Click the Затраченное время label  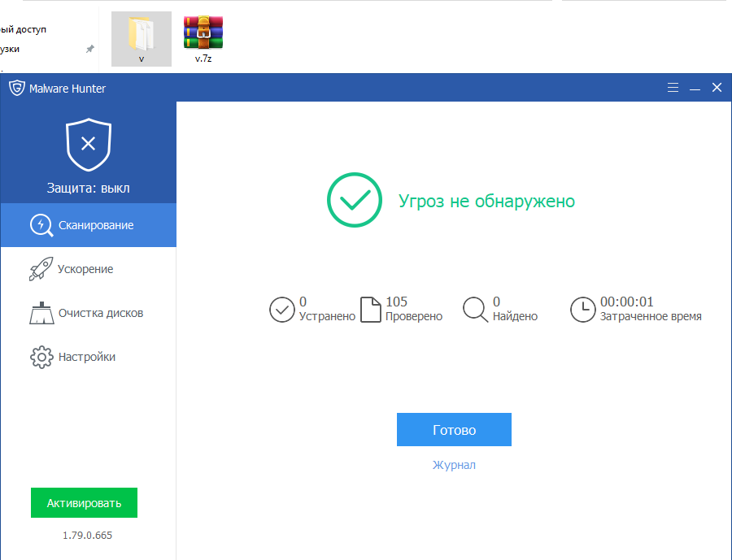651,316
